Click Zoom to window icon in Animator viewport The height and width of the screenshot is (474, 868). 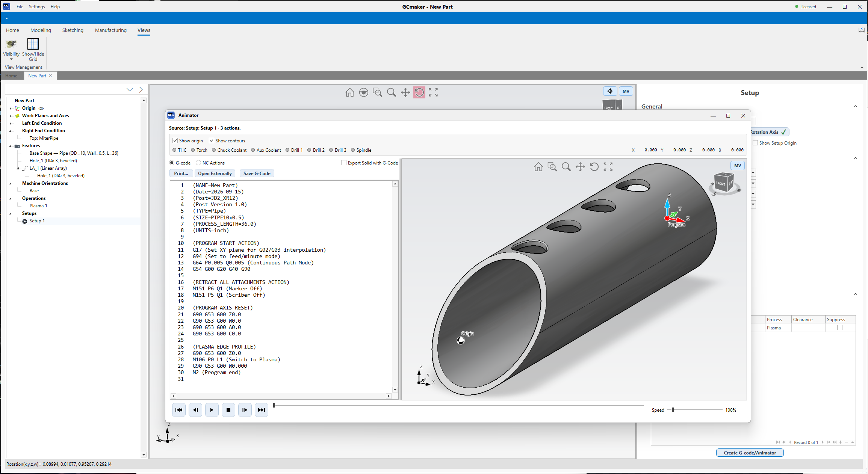tap(552, 167)
